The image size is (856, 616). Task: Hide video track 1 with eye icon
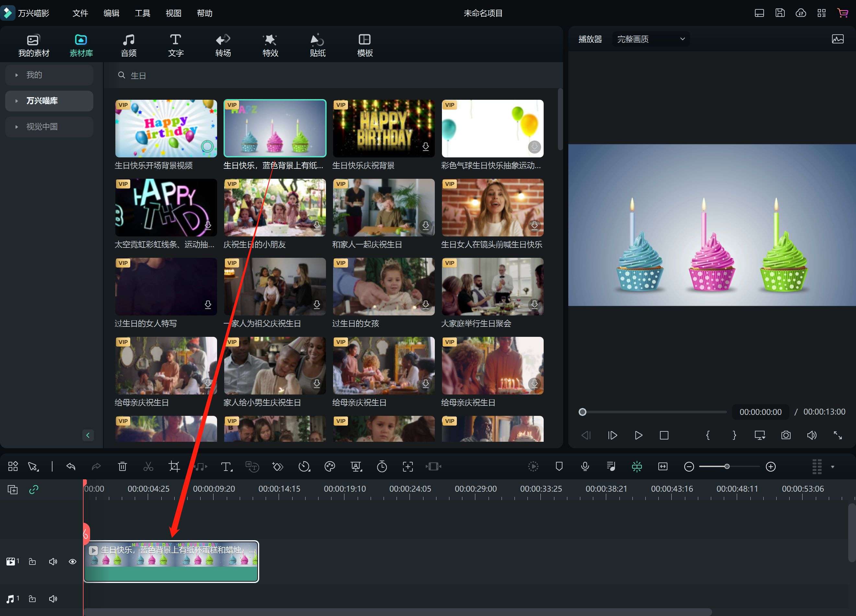click(x=73, y=562)
